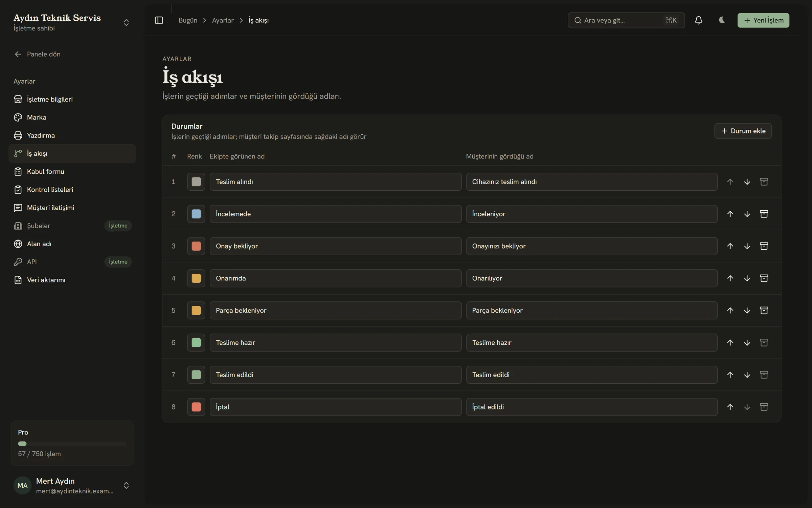Open İşletme bilgileri settings
Image resolution: width=812 pixels, height=508 pixels.
[x=72, y=99]
